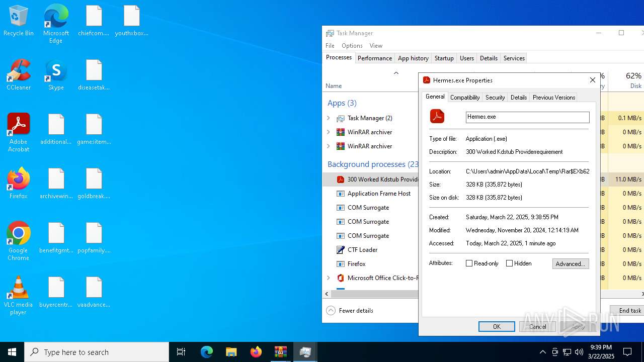
Task: Open the Compatibility tab in Properties
Action: coord(465,98)
